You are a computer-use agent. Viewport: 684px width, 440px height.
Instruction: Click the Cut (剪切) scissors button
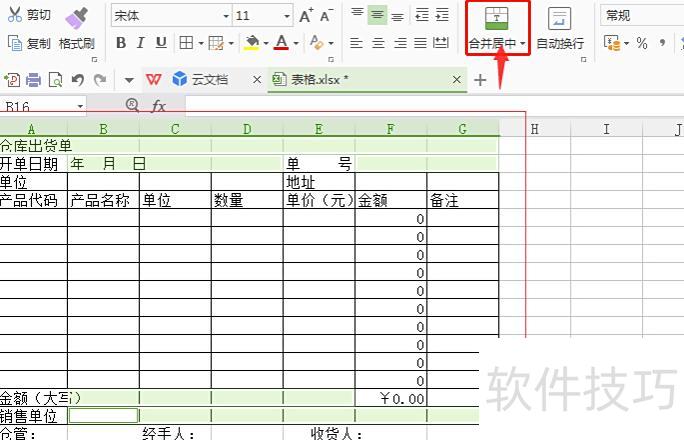tap(29, 14)
